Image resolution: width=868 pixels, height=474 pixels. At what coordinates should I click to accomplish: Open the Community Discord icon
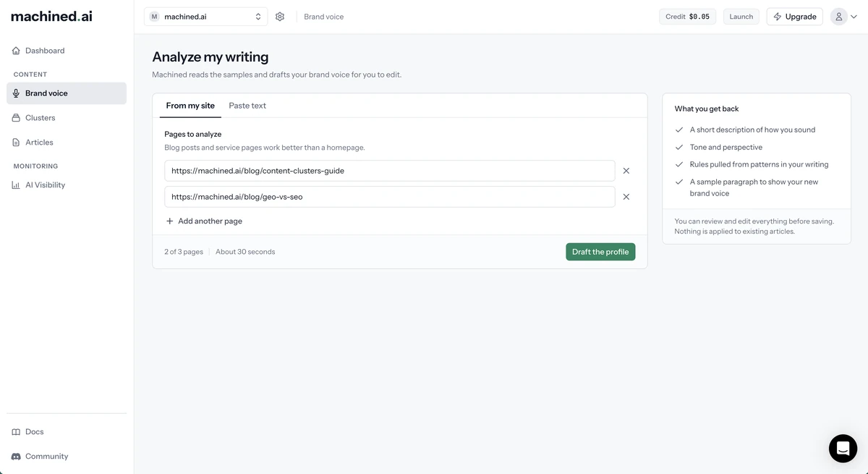click(16, 457)
